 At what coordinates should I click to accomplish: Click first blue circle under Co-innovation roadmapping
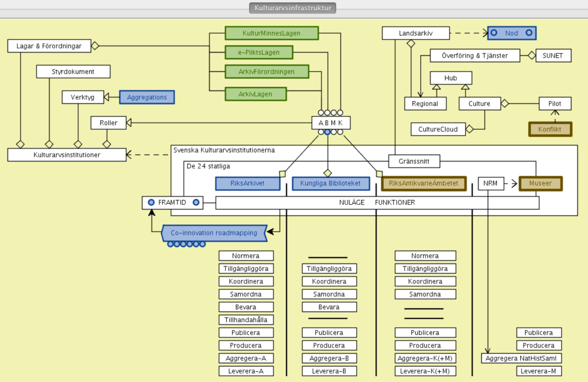pyautogui.click(x=171, y=244)
